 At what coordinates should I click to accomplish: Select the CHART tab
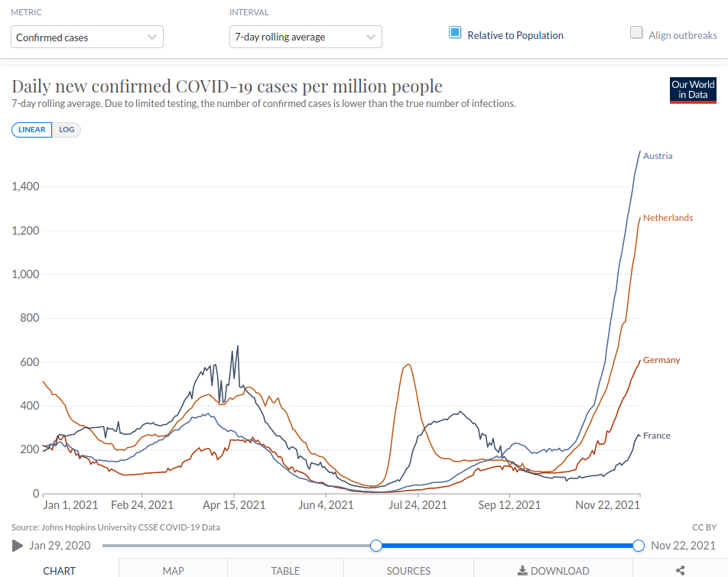pyautogui.click(x=59, y=570)
